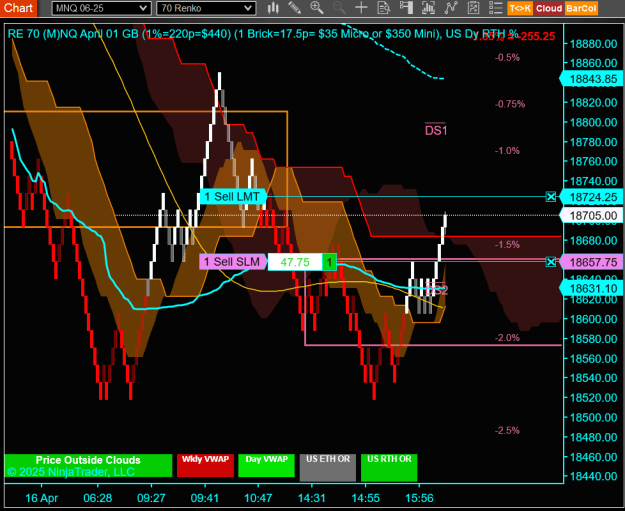Click the -1.0% level label

click(x=507, y=151)
